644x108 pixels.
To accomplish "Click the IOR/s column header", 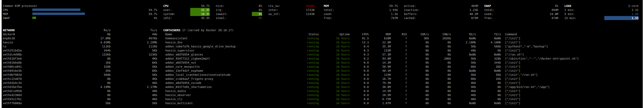I will coord(424,34).
